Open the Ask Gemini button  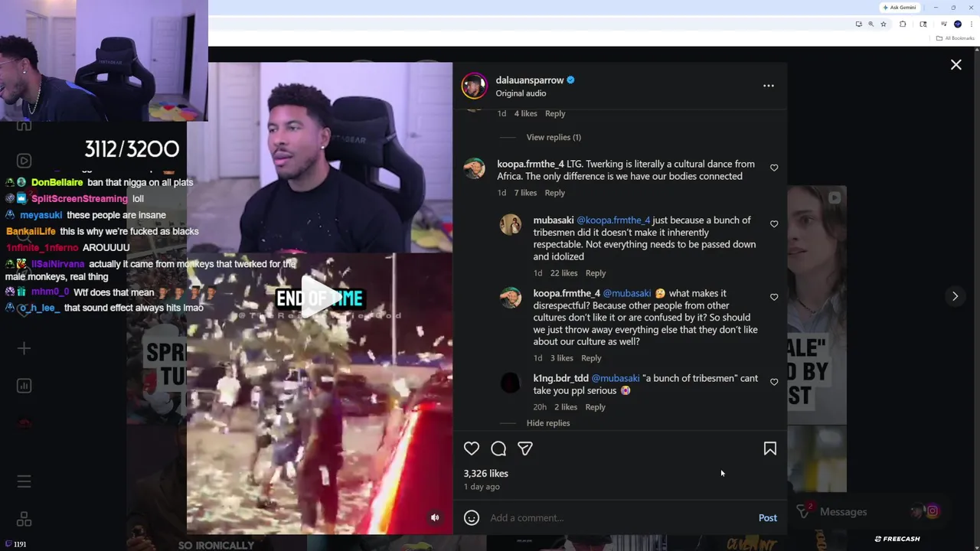900,8
